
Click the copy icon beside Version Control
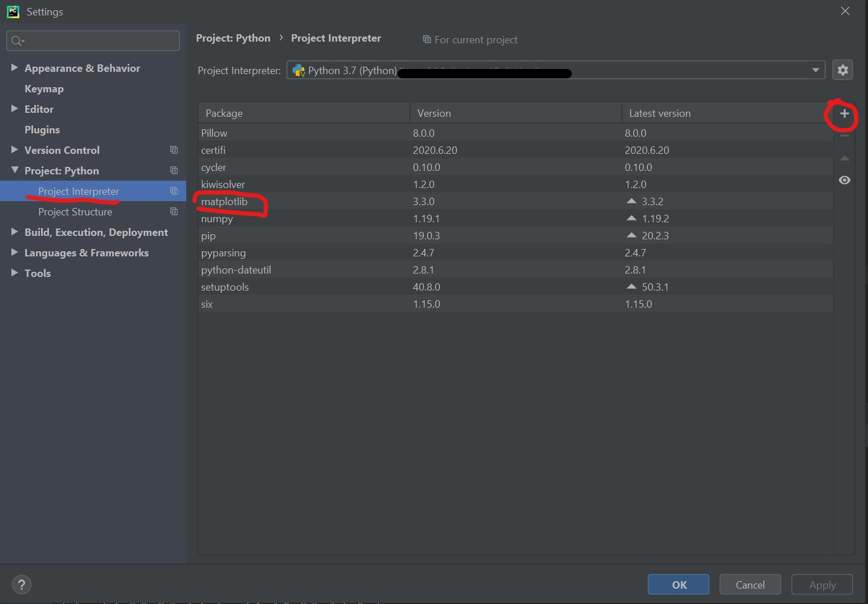pos(174,150)
